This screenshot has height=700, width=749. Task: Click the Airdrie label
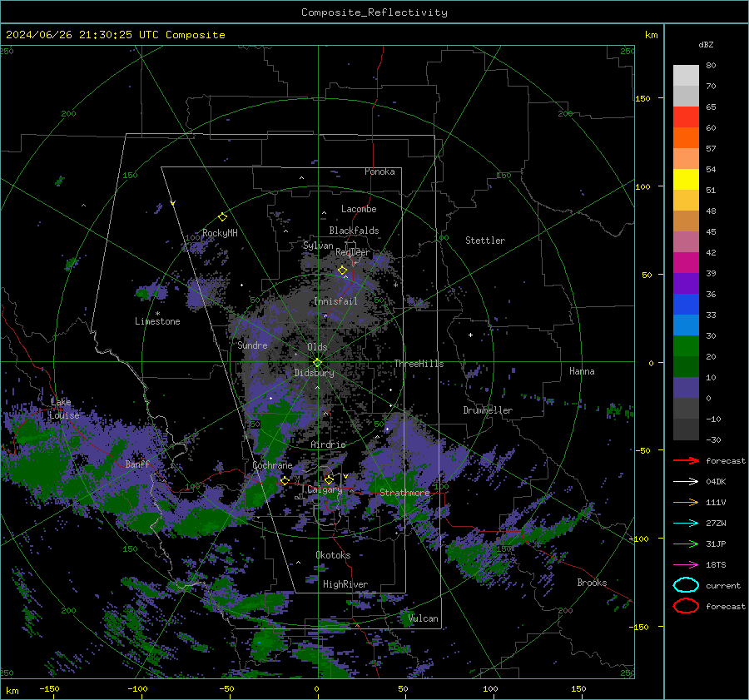[x=328, y=444]
